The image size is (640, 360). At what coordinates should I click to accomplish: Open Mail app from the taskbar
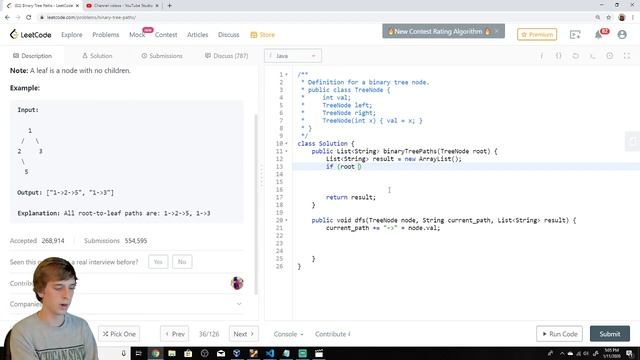click(221, 353)
